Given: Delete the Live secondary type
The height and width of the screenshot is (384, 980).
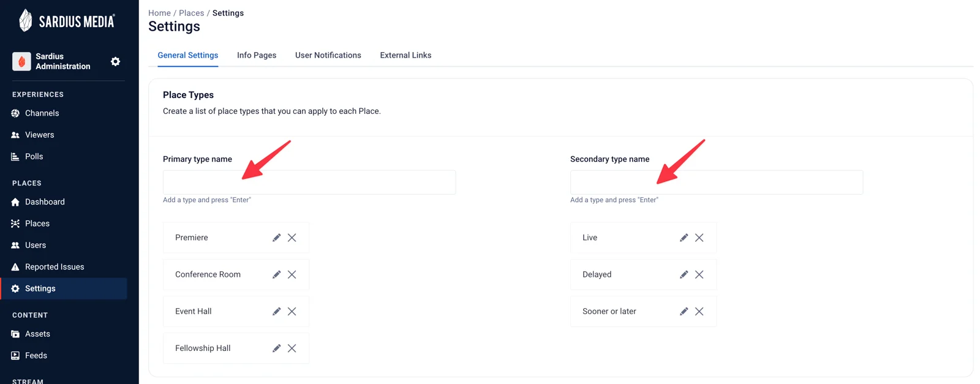Looking at the screenshot, I should click(699, 238).
